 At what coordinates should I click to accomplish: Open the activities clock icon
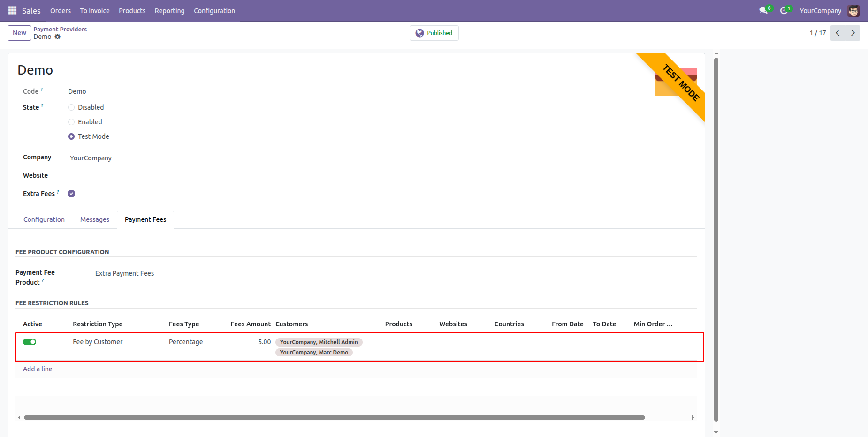(784, 10)
